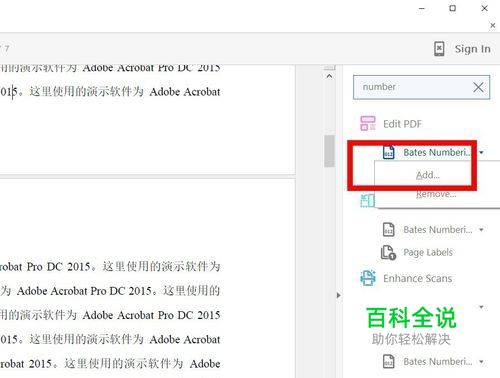
Task: Open the Enhance Scans tool
Action: point(418,278)
